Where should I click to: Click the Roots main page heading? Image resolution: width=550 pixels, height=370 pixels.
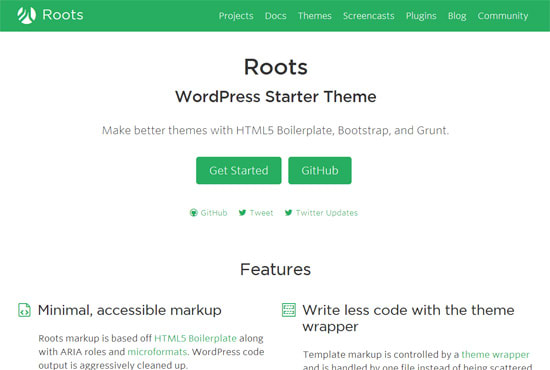coord(276,67)
